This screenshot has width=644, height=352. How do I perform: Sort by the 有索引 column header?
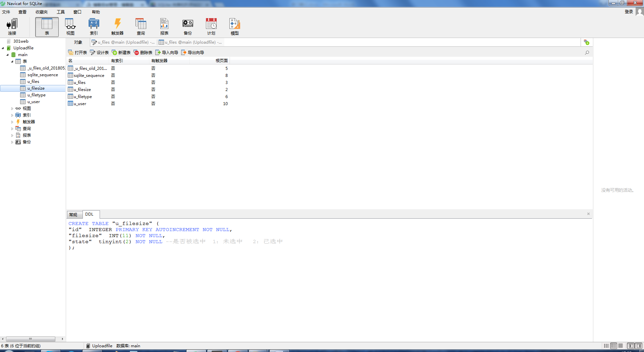point(129,61)
